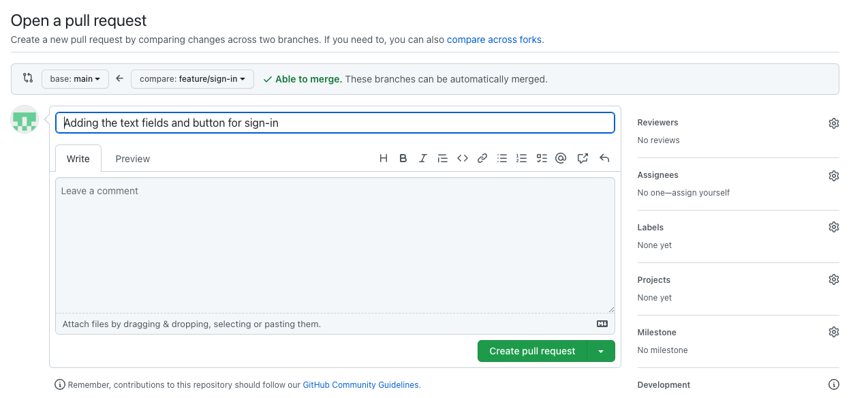Viewport: 868px width, 398px height.
Task: Click the Projects heading
Action: point(654,280)
